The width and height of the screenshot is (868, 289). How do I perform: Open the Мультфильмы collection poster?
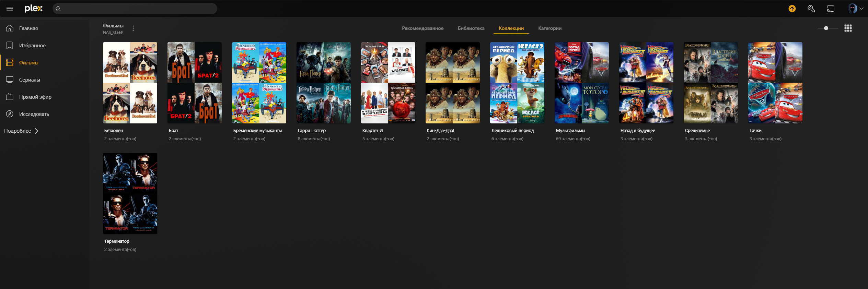(582, 83)
